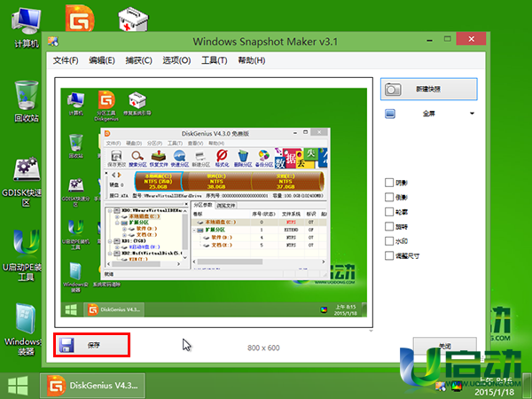Switch to the DiskGenius V4.3 taskbar item
Screen dimensions: 532x399
(x=92, y=386)
